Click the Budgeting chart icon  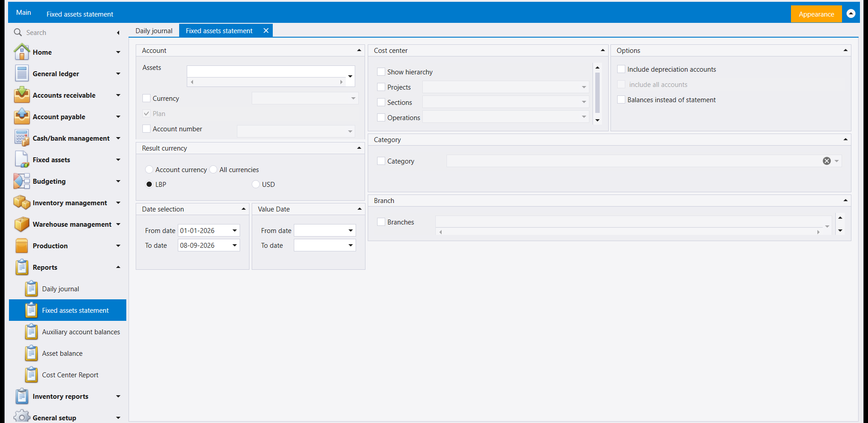point(21,181)
